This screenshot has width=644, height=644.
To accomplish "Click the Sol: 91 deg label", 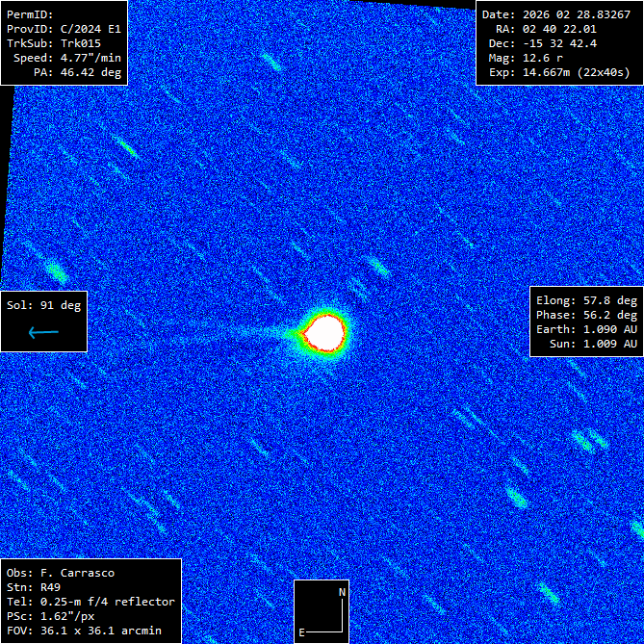I will (x=44, y=306).
